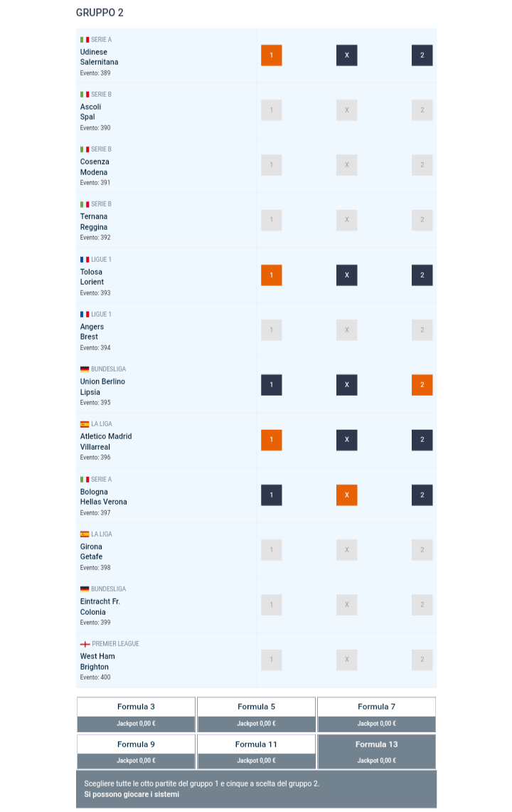The image size is (512, 812).
Task: Select the Formula 7 tab
Action: pos(376,707)
